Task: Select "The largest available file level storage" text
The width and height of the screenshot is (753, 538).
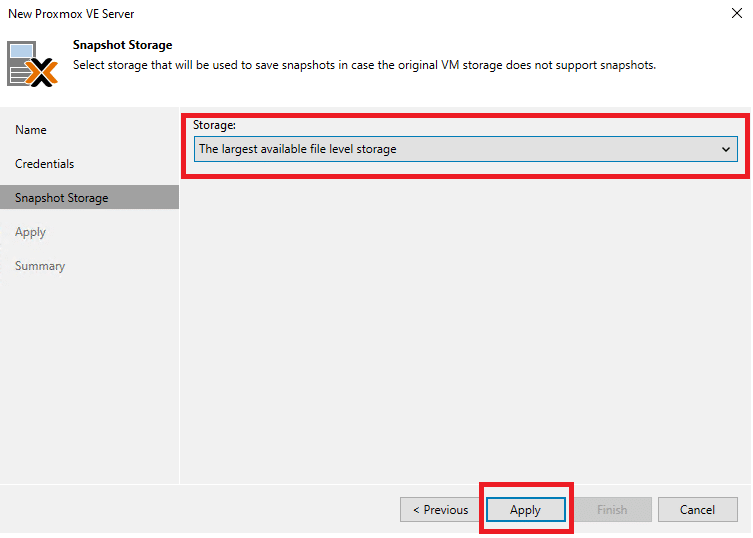Action: 298,149
